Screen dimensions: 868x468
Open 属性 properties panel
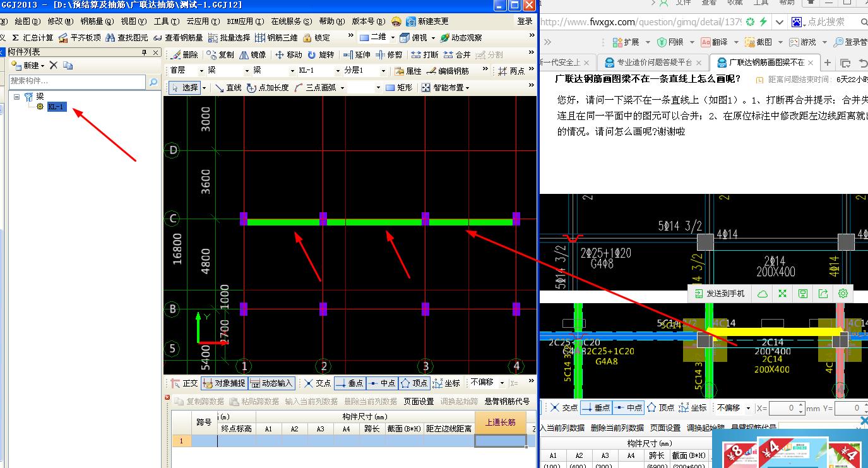coord(408,71)
